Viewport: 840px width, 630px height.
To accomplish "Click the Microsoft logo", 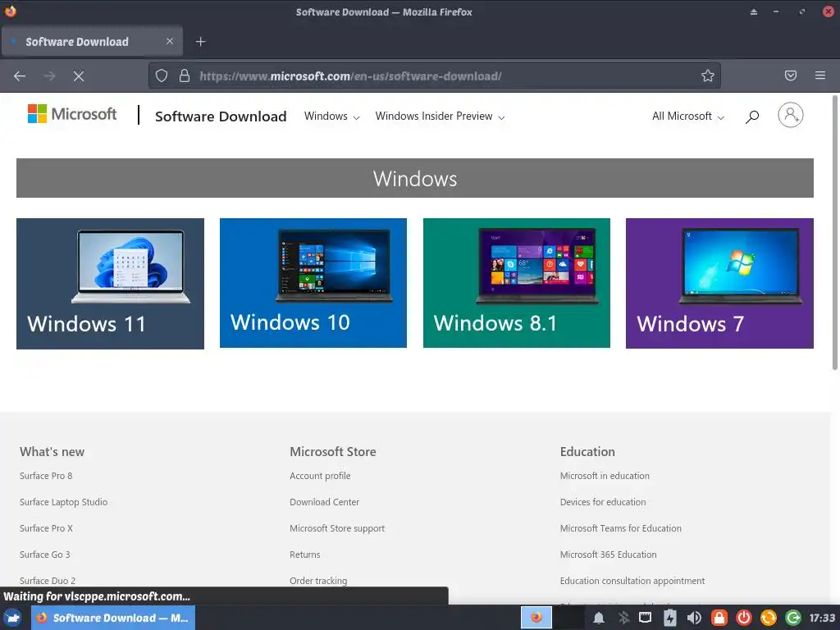I will click(x=72, y=113).
